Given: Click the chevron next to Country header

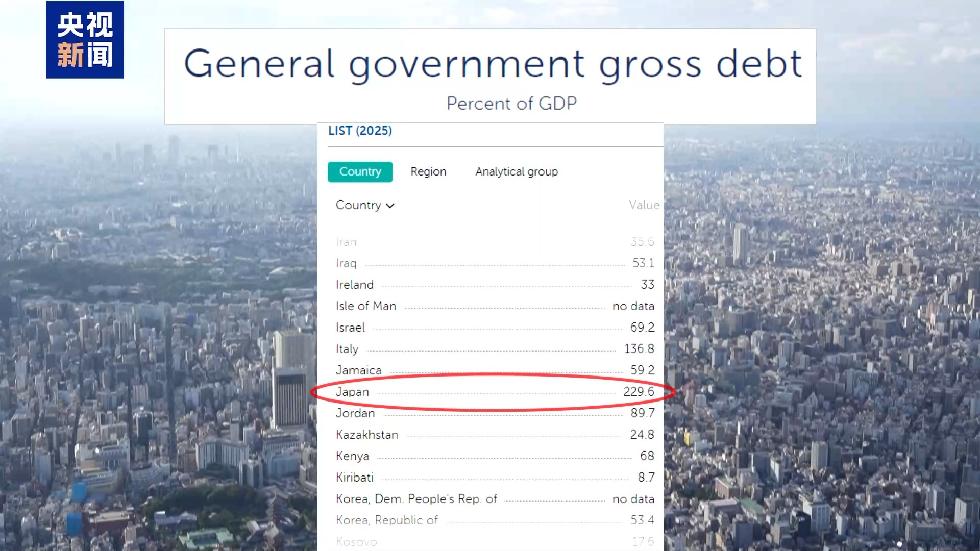Looking at the screenshot, I should [390, 206].
